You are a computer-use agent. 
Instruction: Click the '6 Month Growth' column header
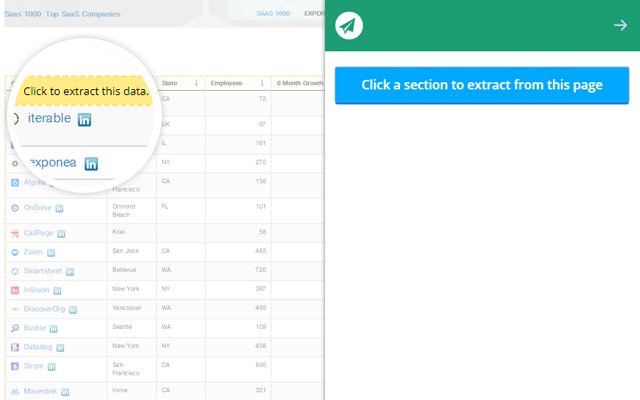[x=300, y=83]
